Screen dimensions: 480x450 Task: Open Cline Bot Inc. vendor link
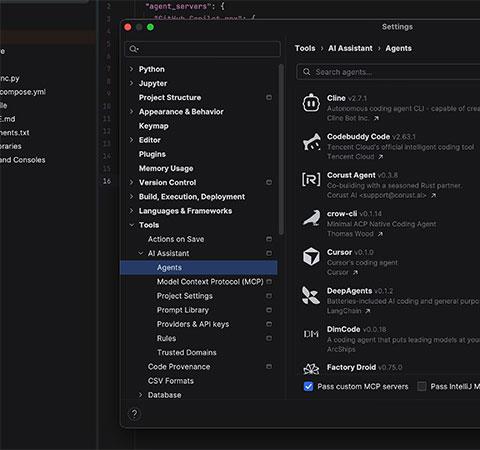point(348,118)
